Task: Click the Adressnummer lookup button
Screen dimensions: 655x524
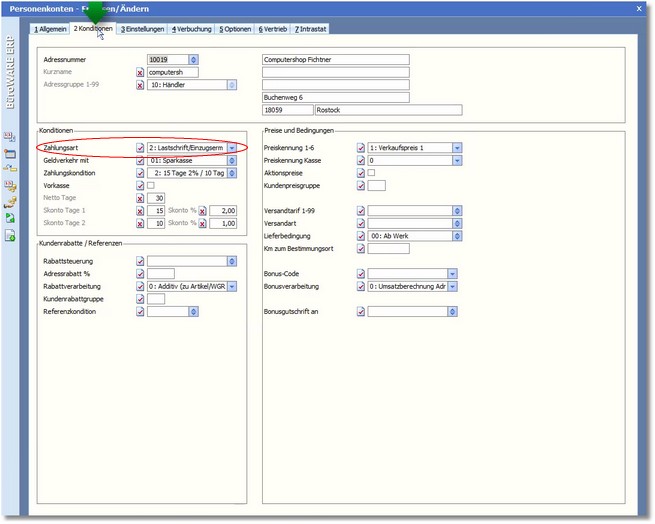Action: click(193, 60)
